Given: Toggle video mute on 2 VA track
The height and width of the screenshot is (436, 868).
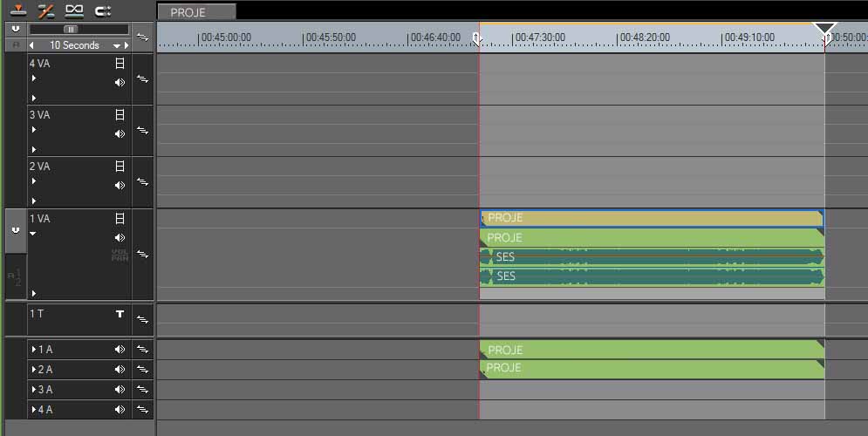Looking at the screenshot, I should (x=120, y=166).
